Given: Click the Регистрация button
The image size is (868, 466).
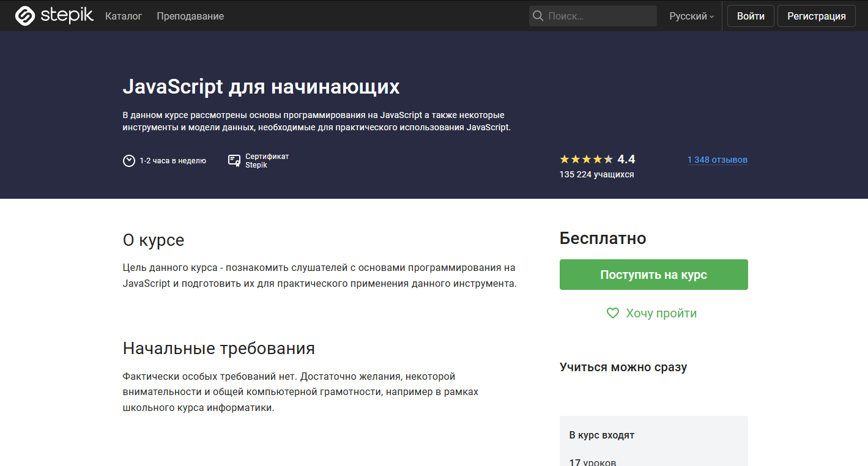Looking at the screenshot, I should 816,15.
